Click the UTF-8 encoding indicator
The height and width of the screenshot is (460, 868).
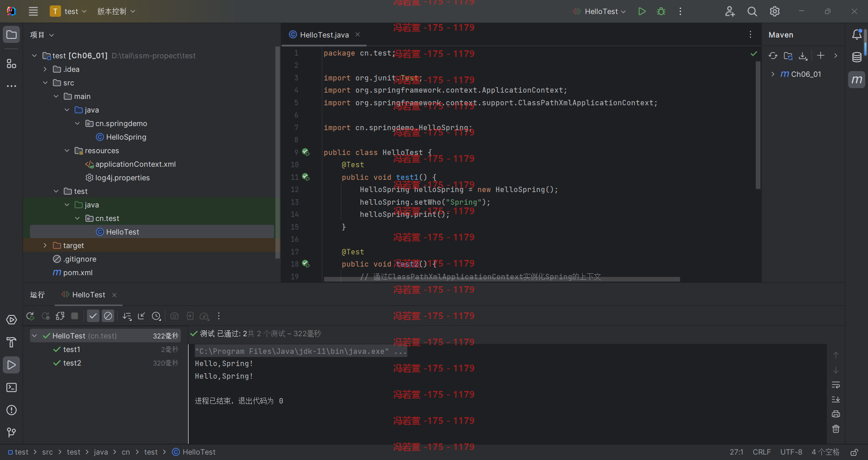coord(791,452)
